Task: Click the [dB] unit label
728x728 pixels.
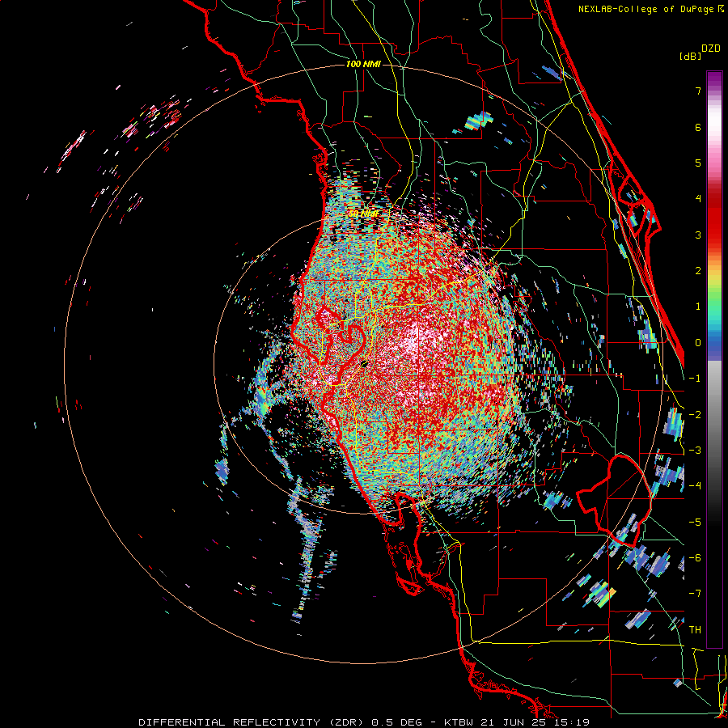Action: point(690,56)
